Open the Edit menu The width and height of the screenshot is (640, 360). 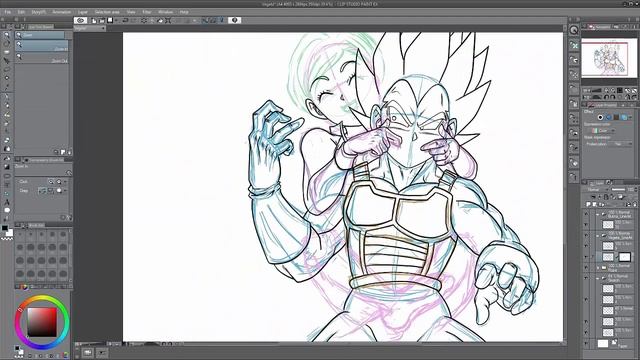tap(21, 12)
